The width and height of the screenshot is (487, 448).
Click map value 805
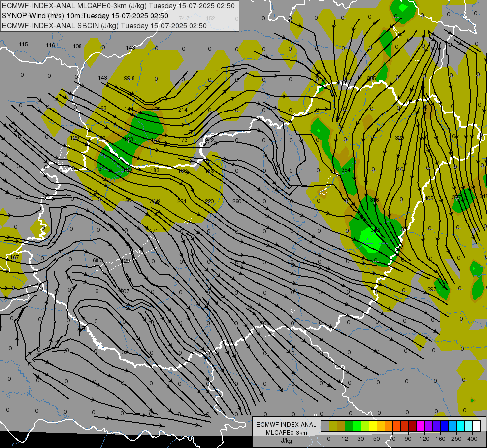tap(371, 78)
